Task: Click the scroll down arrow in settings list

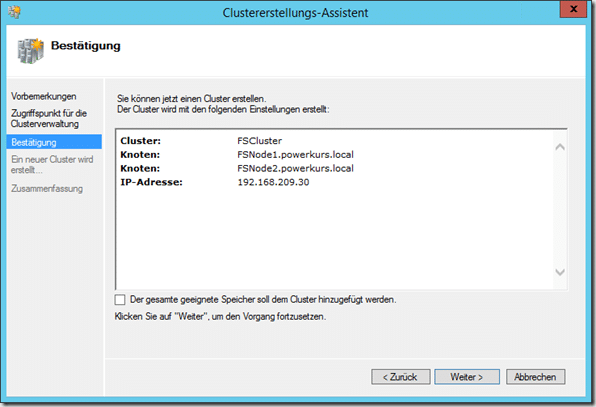Action: [x=560, y=272]
